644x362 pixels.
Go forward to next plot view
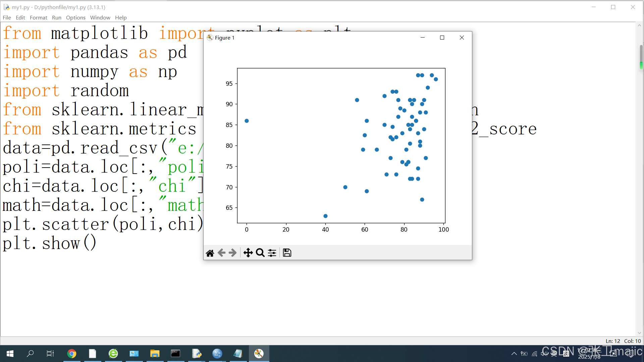233,253
